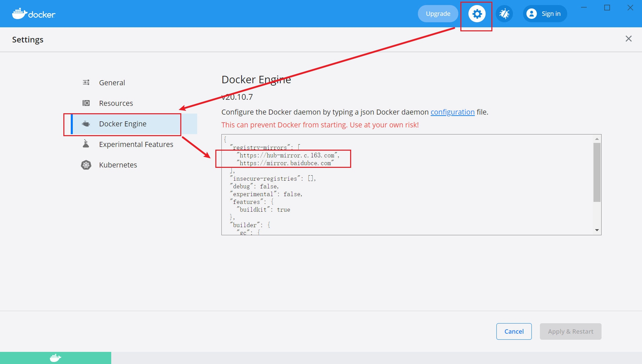Click the "builder" line in editor
Viewport: 642px width, 364px height.
pyautogui.click(x=250, y=225)
